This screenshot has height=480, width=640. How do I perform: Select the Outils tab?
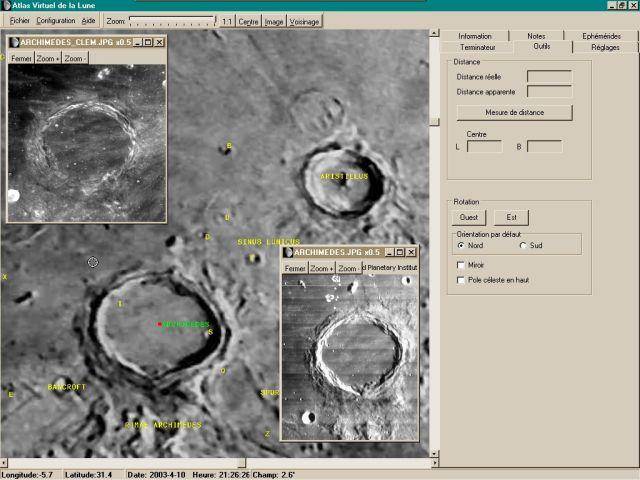coord(542,47)
